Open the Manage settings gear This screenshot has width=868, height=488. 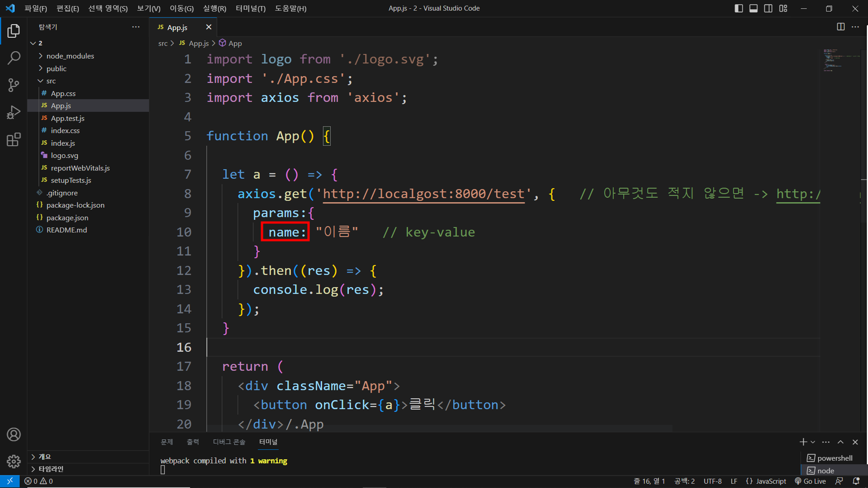[x=14, y=461]
